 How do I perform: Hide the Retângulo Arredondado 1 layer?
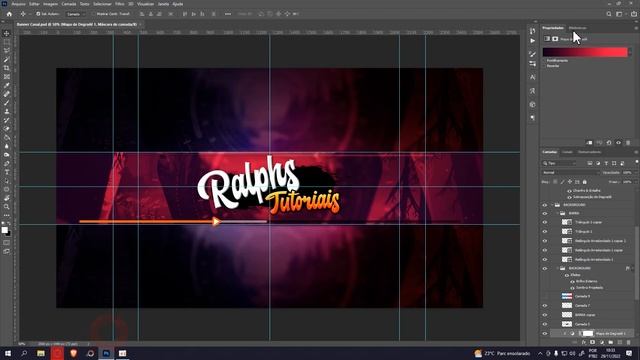(x=544, y=260)
